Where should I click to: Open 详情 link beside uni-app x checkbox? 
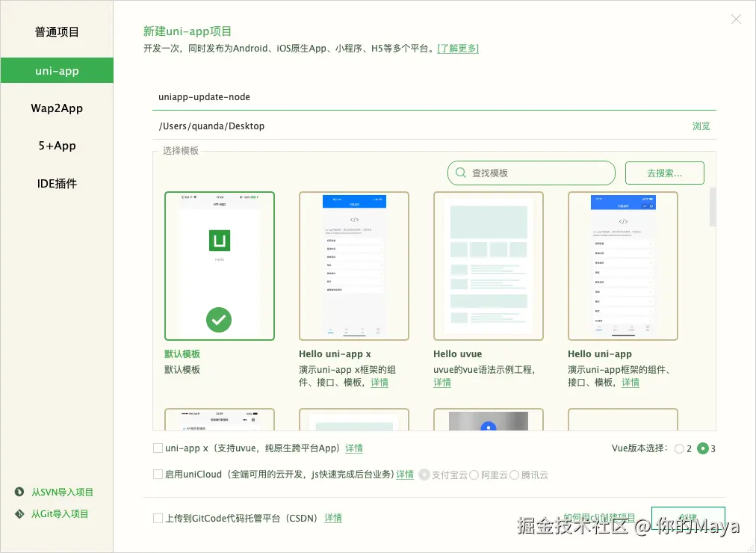(354, 448)
